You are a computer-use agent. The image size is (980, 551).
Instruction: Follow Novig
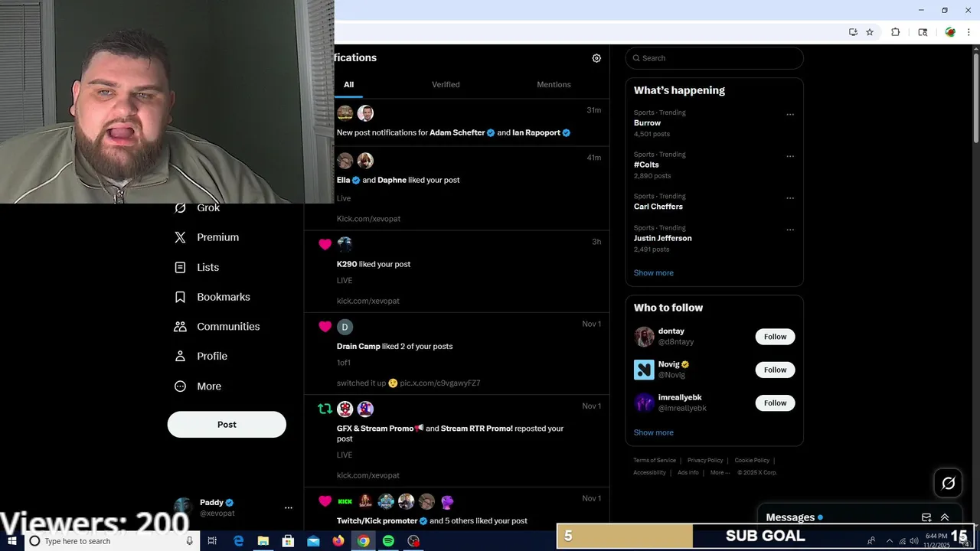point(775,370)
